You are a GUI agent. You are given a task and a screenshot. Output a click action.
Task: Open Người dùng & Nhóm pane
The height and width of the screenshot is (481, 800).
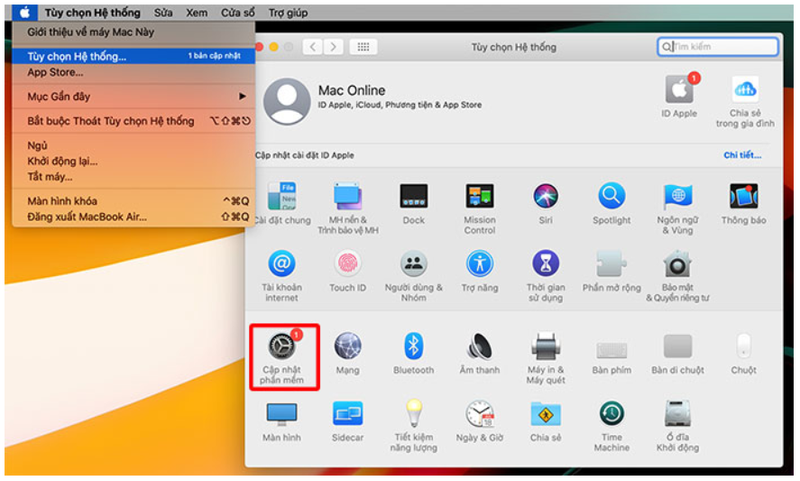pyautogui.click(x=414, y=264)
